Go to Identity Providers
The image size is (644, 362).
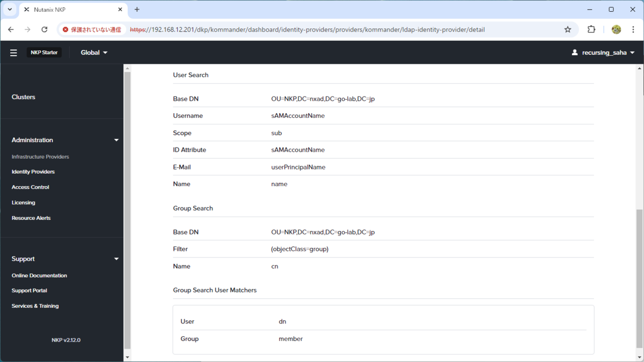[33, 172]
